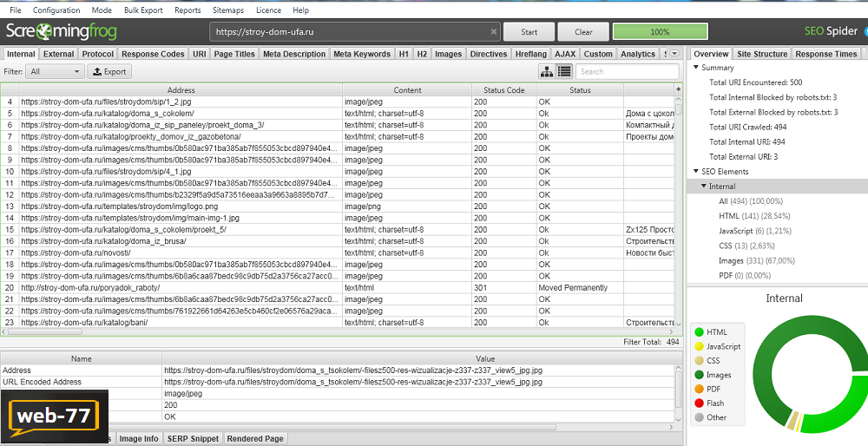Select the row for img/logo.png URL
Viewport: 868px width, 446px height.
[338, 207]
